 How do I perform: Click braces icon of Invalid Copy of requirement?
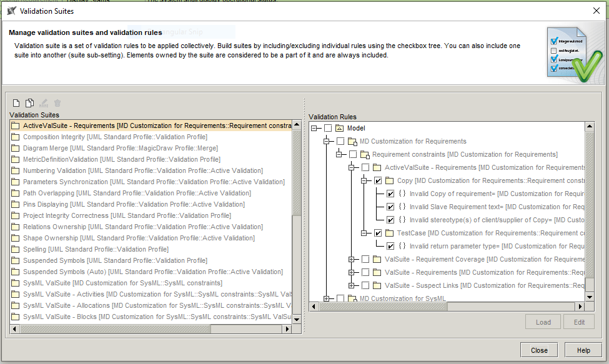402,194
